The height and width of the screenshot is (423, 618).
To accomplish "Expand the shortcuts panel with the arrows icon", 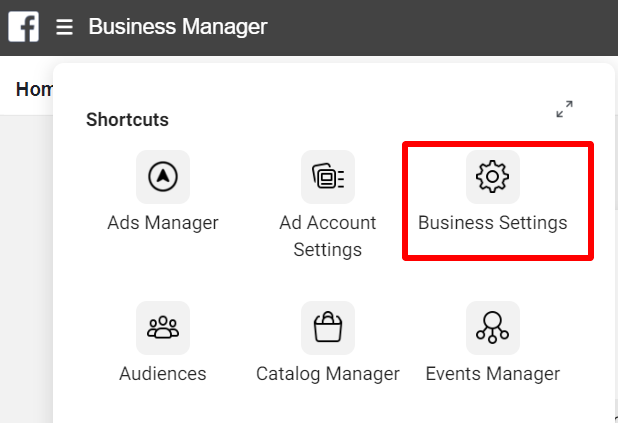I will 564,109.
